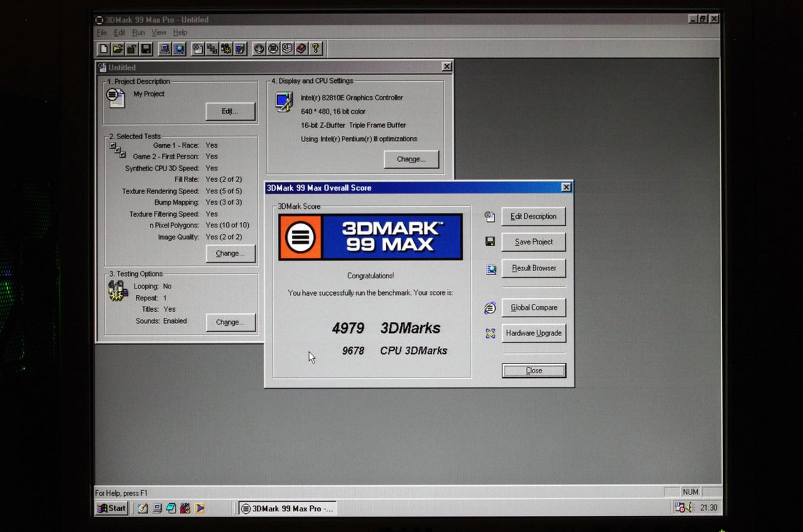803x532 pixels.
Task: Click the globe icon beside Global Compare
Action: coord(490,308)
